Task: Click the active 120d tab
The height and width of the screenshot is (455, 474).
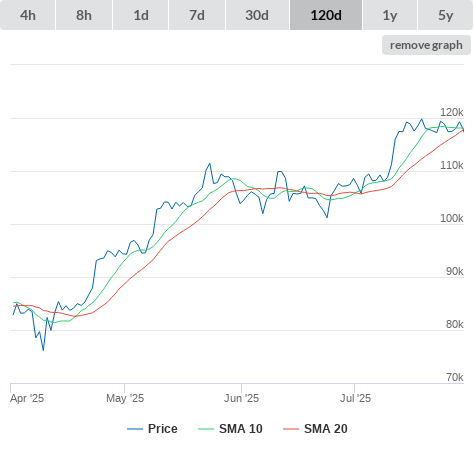Action: click(x=326, y=15)
